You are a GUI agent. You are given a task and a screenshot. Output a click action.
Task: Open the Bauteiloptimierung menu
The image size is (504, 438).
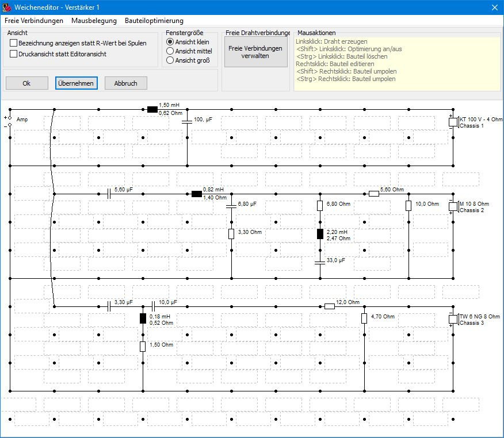pyautogui.click(x=154, y=21)
